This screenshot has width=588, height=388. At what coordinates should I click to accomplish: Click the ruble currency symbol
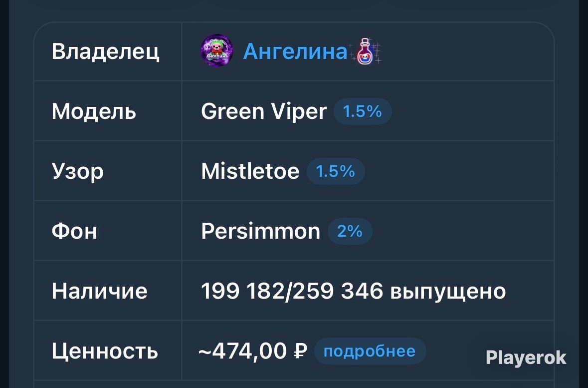point(300,351)
